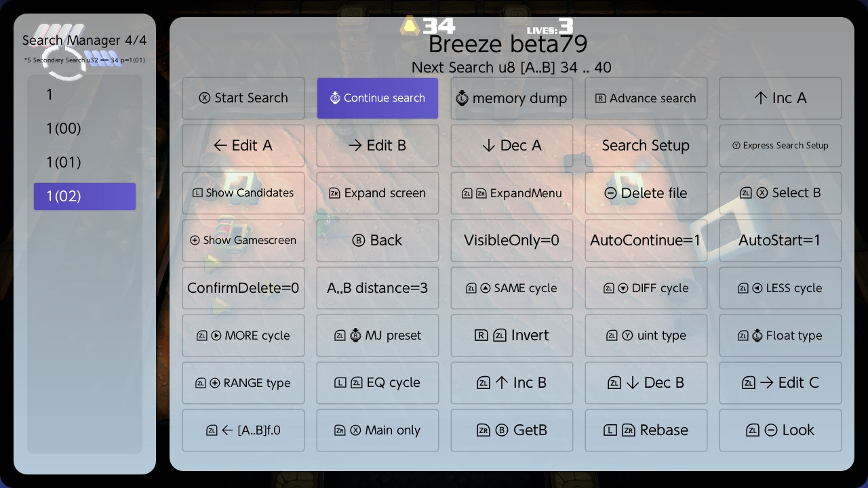868x488 pixels.
Task: Adjust A..B distance=3 value
Action: [378, 288]
